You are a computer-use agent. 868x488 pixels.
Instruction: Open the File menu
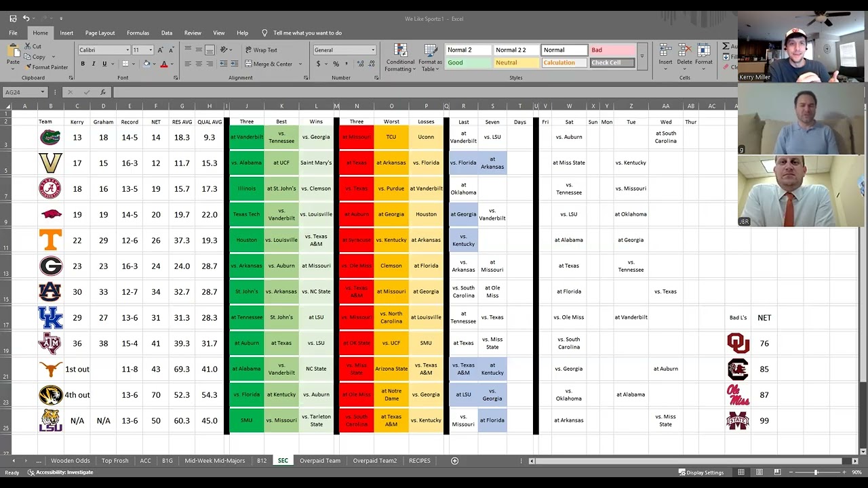click(x=13, y=33)
